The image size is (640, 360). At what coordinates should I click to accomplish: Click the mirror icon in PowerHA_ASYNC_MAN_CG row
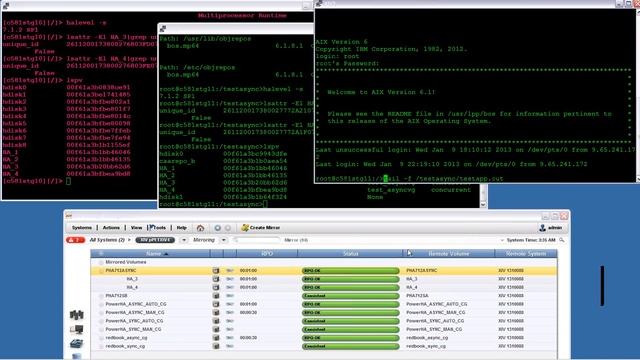pos(216,313)
